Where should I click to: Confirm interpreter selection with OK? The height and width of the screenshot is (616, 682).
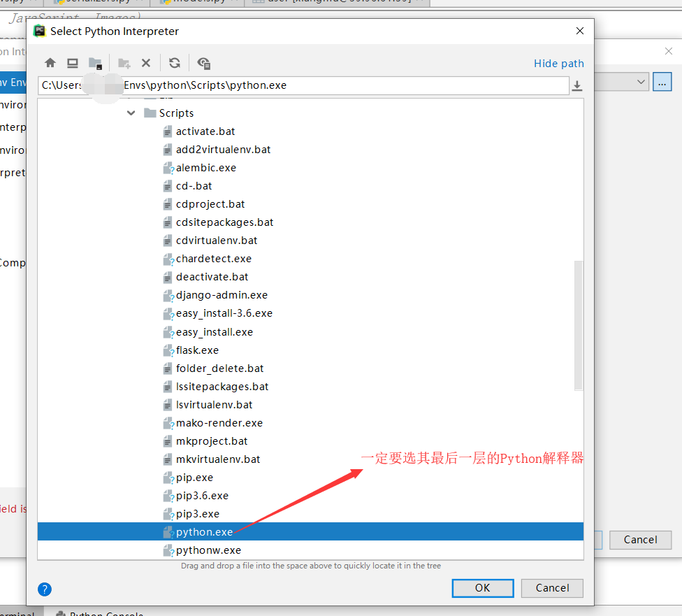coord(482,587)
